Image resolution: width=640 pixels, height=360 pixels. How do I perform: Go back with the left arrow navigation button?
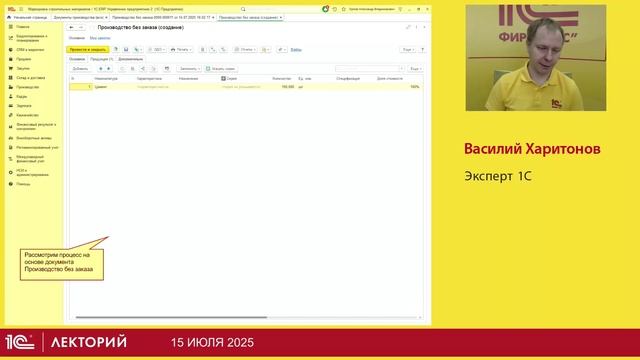click(71, 27)
